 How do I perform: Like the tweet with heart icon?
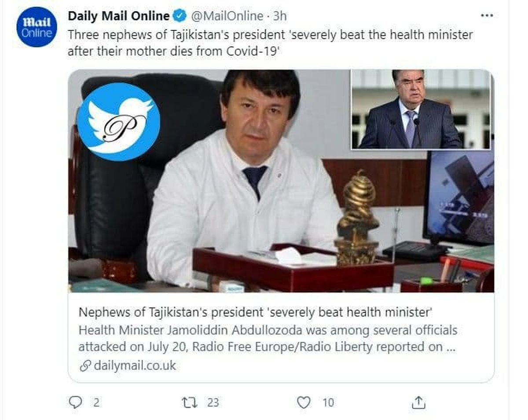click(304, 402)
